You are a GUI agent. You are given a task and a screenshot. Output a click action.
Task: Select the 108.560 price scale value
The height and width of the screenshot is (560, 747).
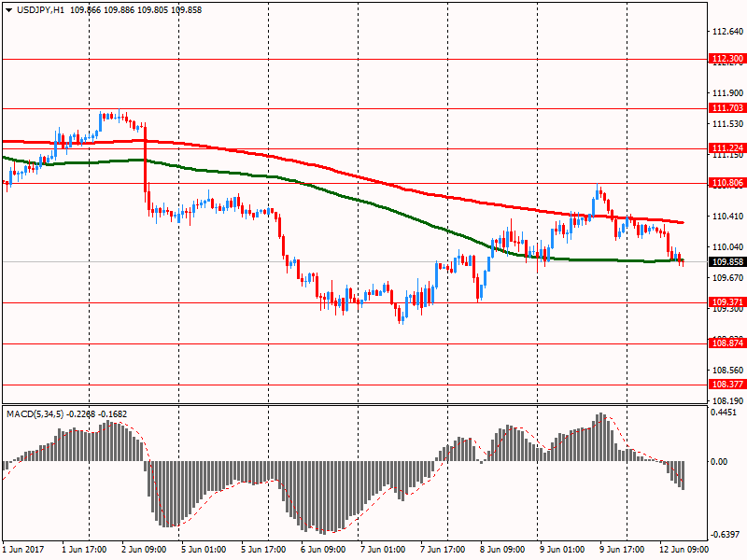[x=727, y=370]
